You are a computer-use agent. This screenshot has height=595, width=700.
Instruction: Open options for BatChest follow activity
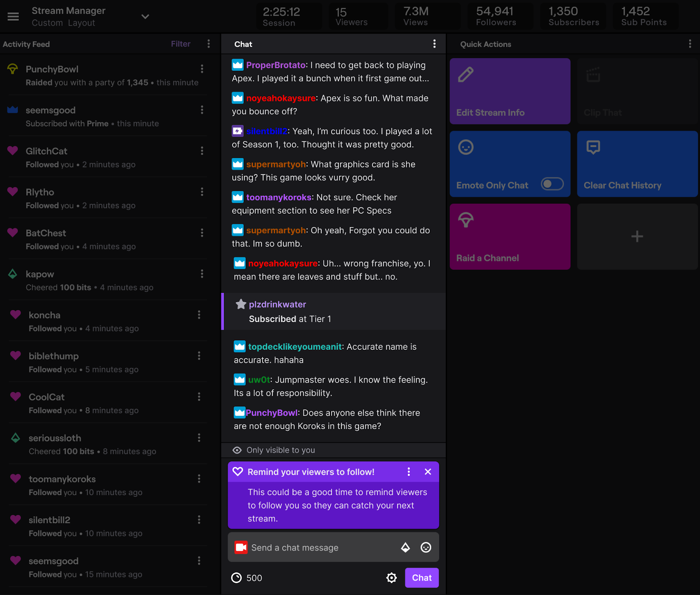(202, 232)
